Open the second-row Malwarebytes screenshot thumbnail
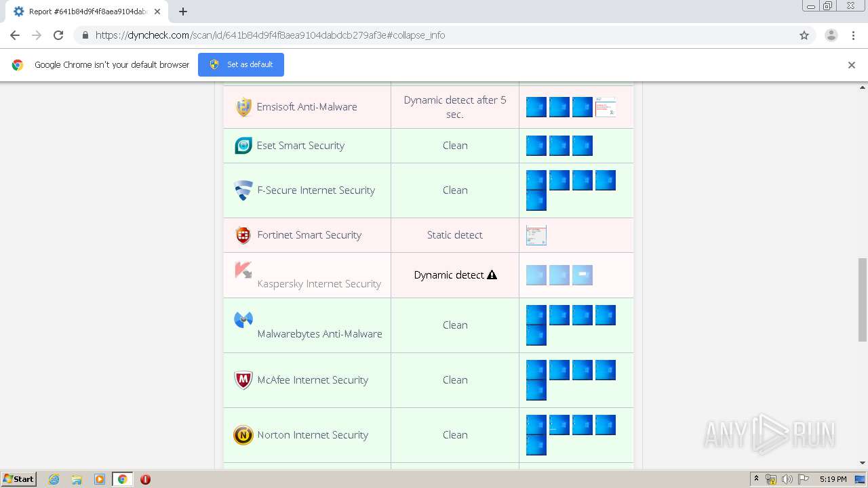Viewport: 868px width, 488px height. click(x=536, y=335)
